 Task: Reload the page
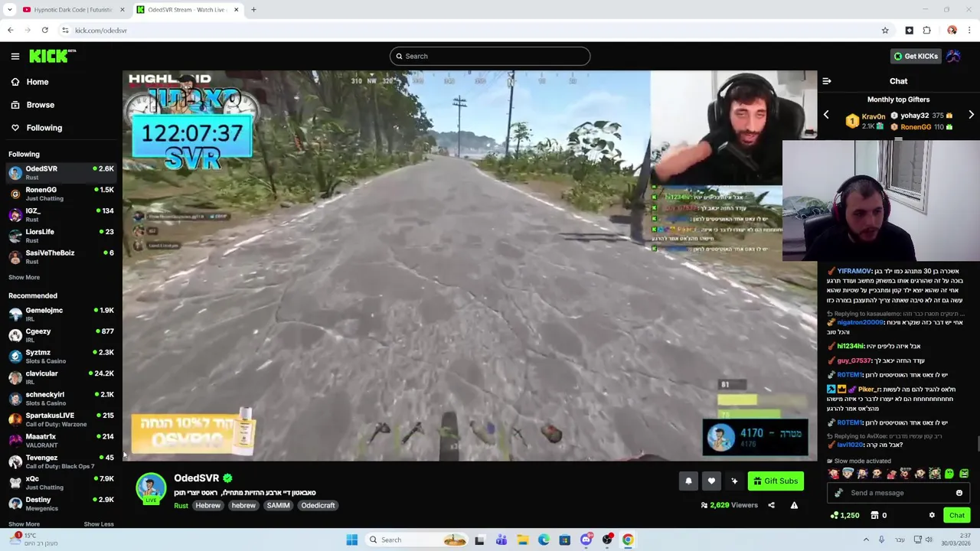coord(45,31)
